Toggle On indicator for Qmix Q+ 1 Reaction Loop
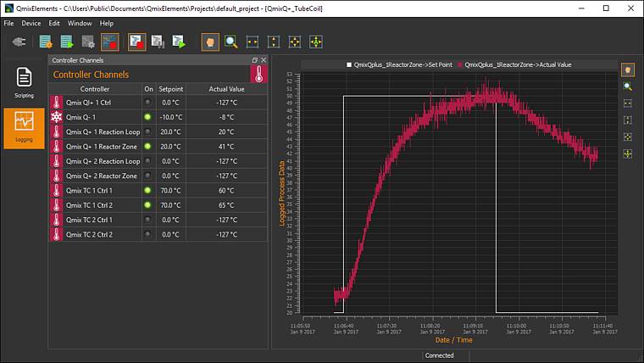The height and width of the screenshot is (363, 644). [147, 131]
